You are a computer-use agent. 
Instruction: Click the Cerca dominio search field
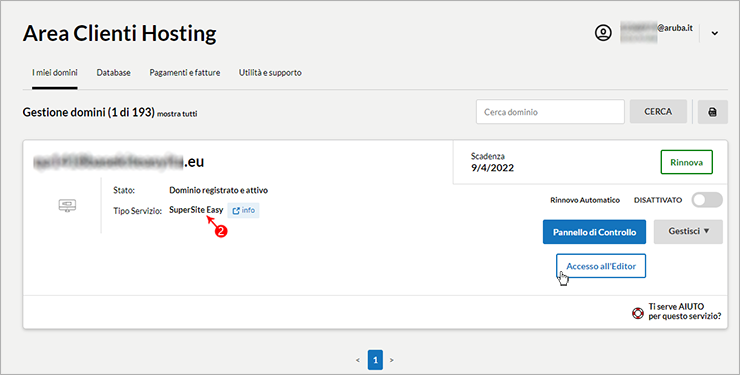click(550, 112)
